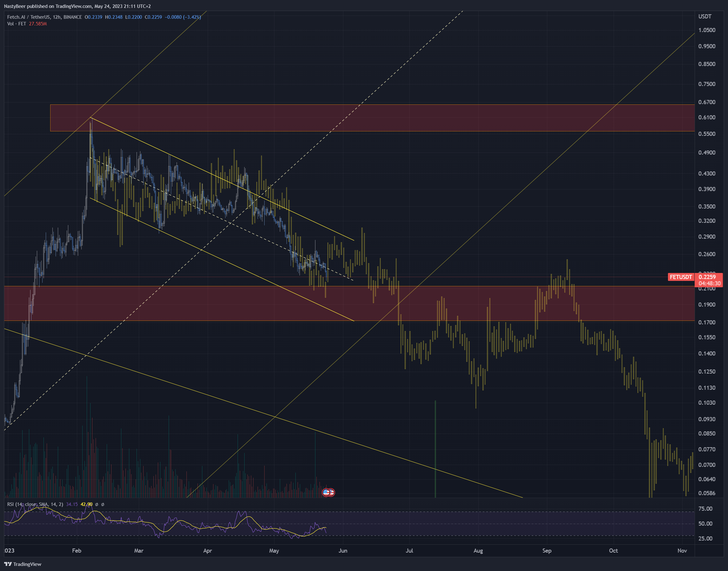The image size is (728, 571).
Task: Click the Mar label on the time axis
Action: [138, 551]
